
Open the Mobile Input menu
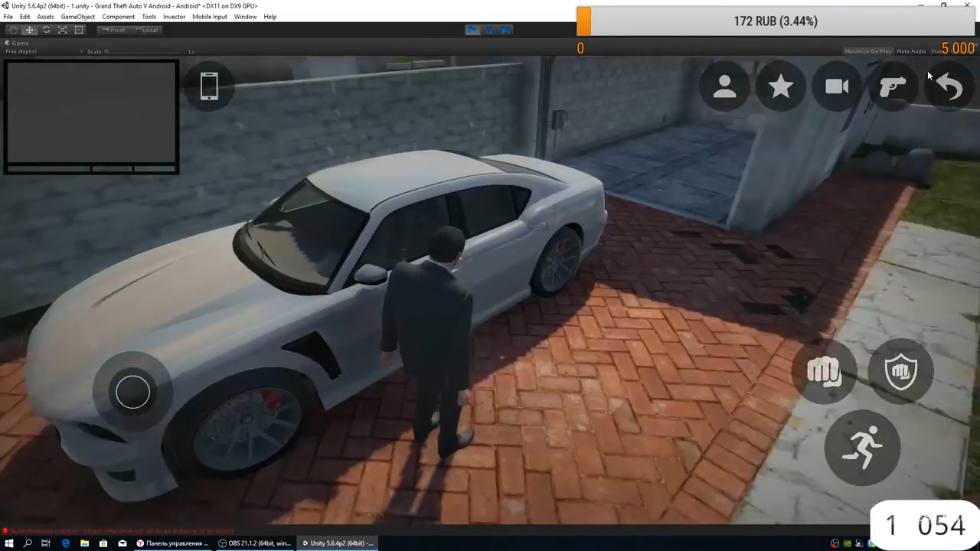point(209,17)
